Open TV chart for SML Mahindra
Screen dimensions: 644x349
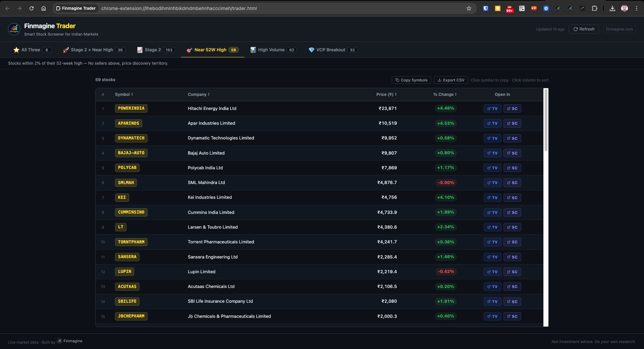[492, 183]
